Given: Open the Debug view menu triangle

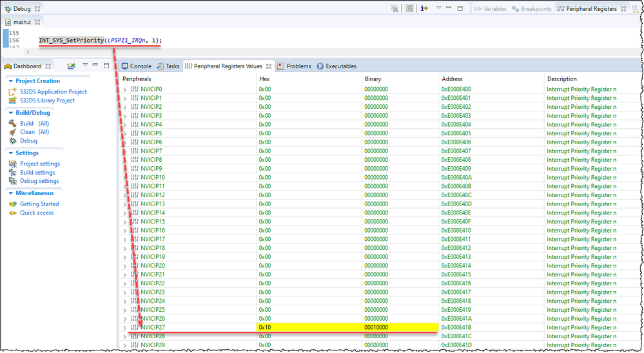Looking at the screenshot, I should click(438, 7).
